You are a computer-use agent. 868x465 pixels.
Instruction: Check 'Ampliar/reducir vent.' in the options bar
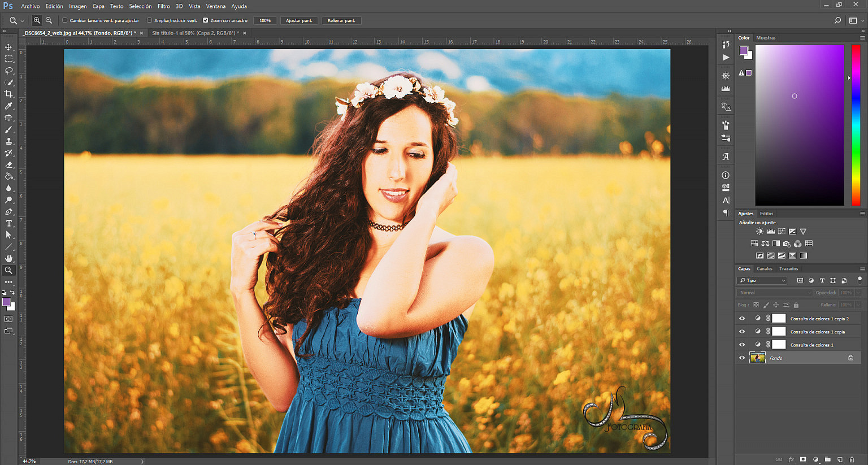(x=149, y=20)
